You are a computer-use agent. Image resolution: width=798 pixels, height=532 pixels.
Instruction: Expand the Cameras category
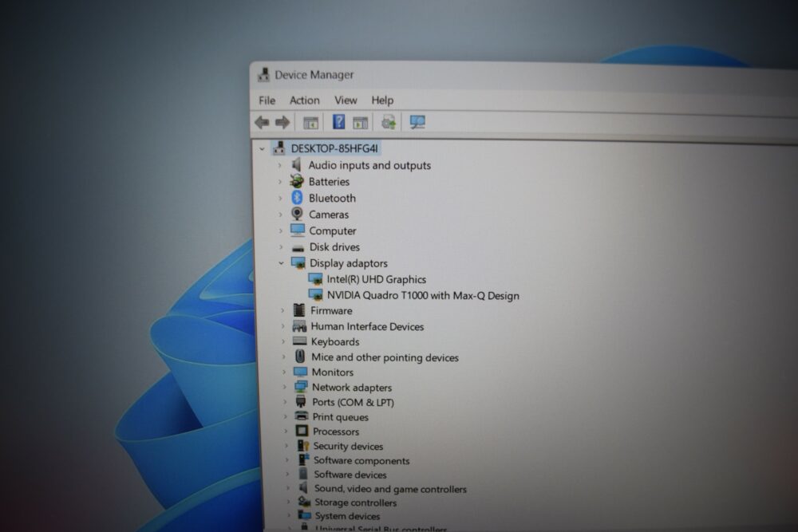point(280,214)
